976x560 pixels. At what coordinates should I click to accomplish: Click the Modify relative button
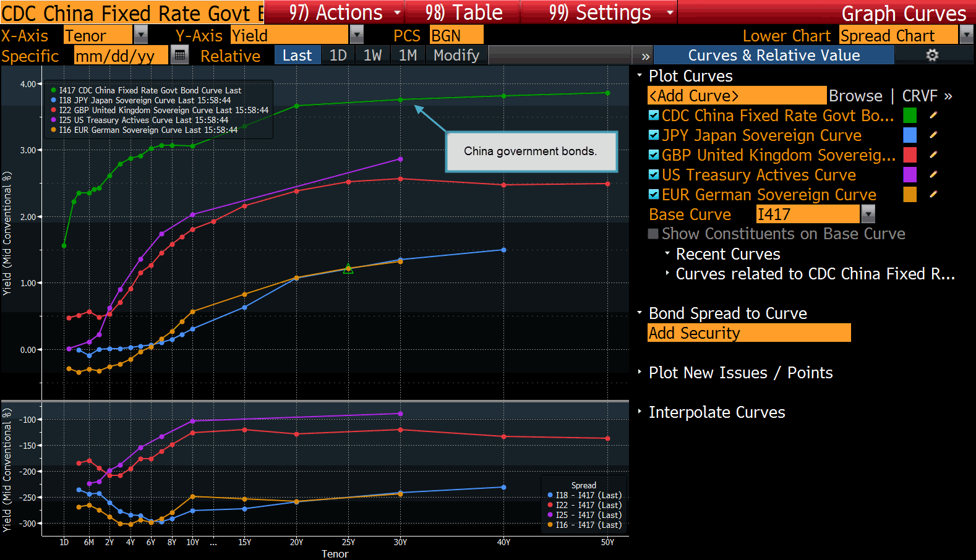click(456, 55)
